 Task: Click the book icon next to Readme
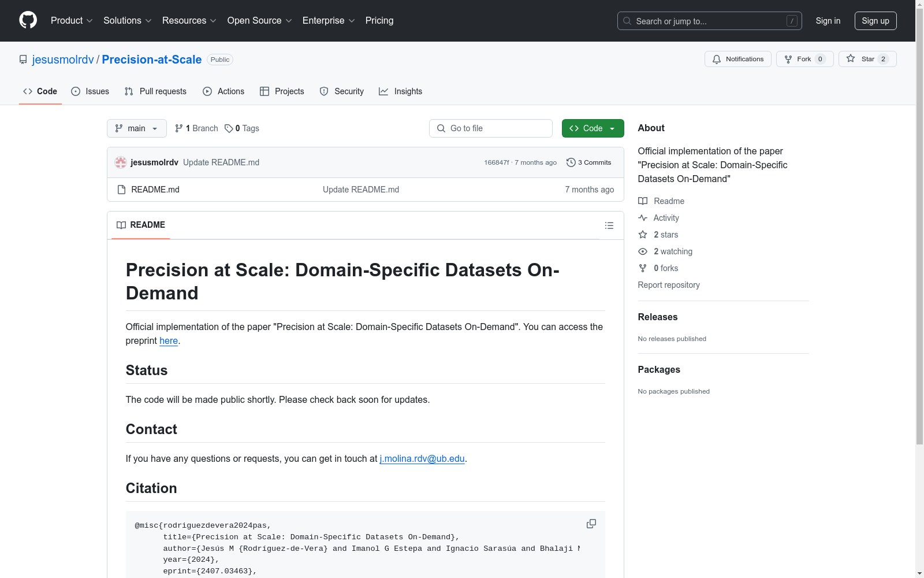(x=643, y=201)
